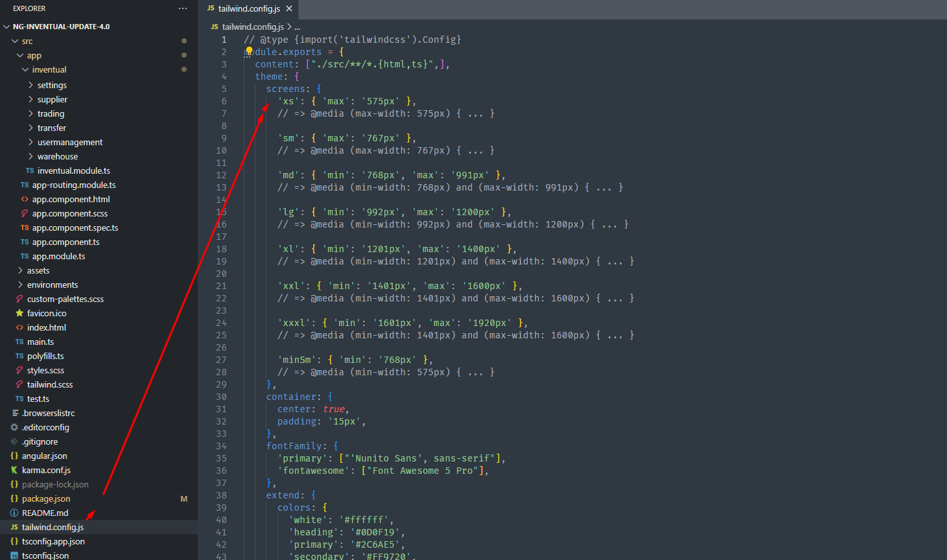Click the 'true' value on line 31

(x=333, y=409)
